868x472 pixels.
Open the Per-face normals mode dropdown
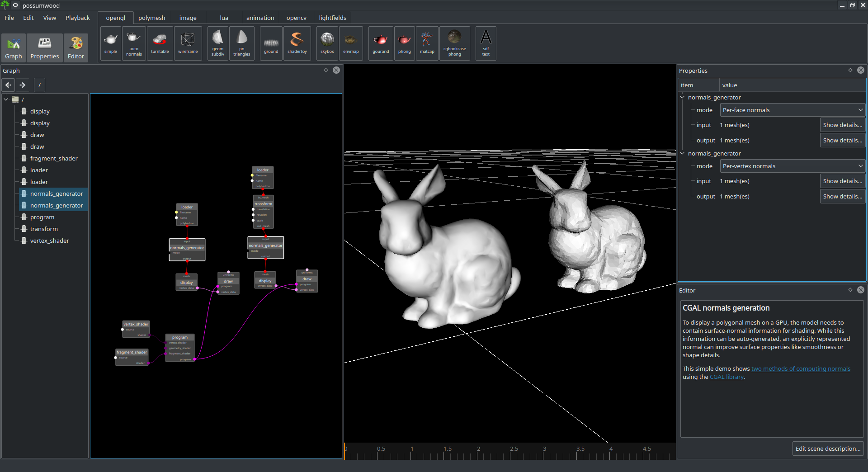click(792, 110)
